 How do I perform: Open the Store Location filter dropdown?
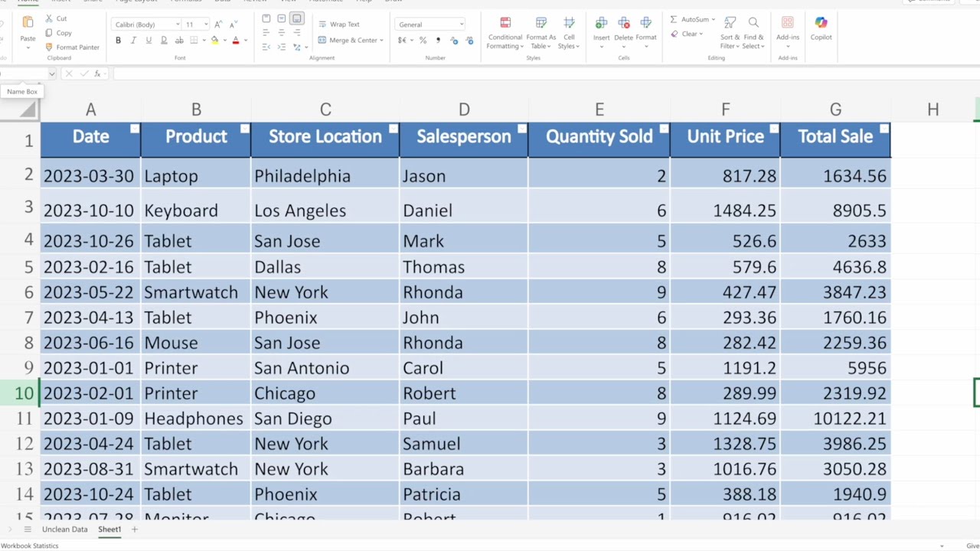(x=394, y=129)
